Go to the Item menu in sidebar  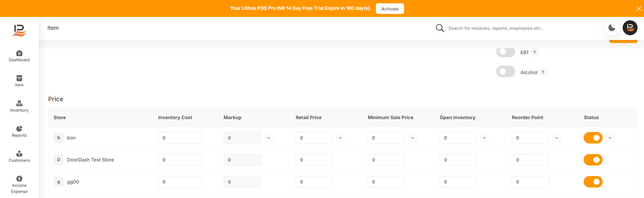(x=19, y=81)
